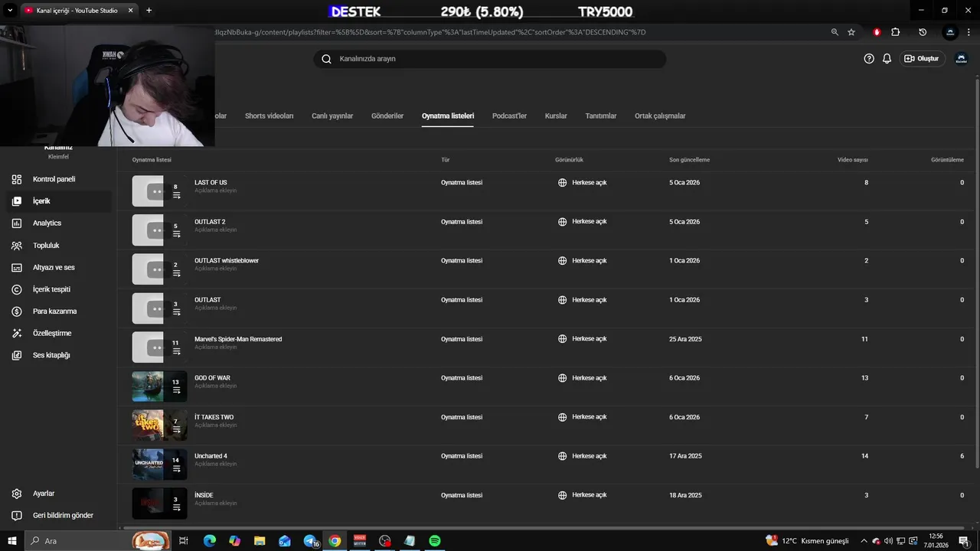Open Spotify from the taskbar
Image resolution: width=980 pixels, height=551 pixels.
coord(434,541)
